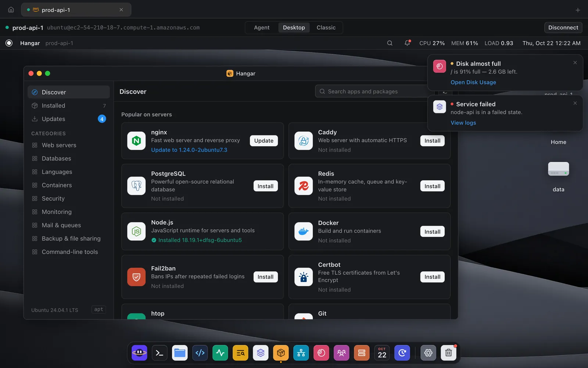This screenshot has height=368, width=588.
Task: Click the apt package manager badge
Action: [98, 309]
